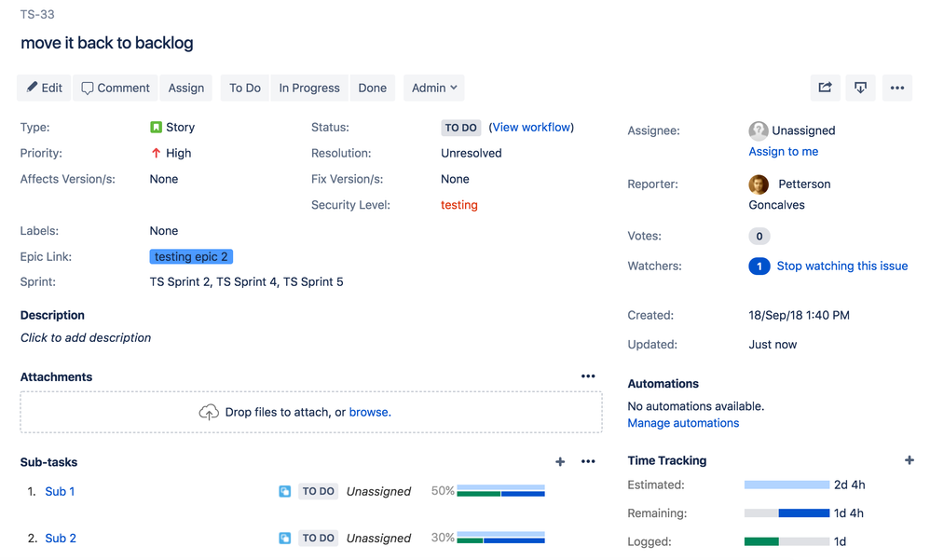This screenshot has width=930, height=560.
Task: Open the Manage automations link
Action: (683, 423)
